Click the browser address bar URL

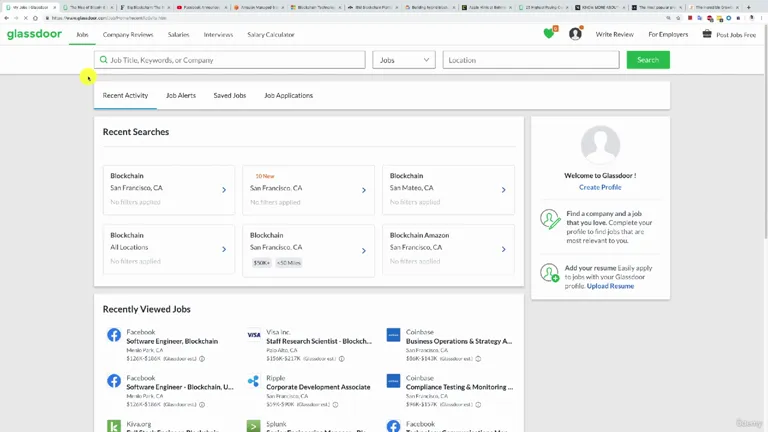point(109,18)
